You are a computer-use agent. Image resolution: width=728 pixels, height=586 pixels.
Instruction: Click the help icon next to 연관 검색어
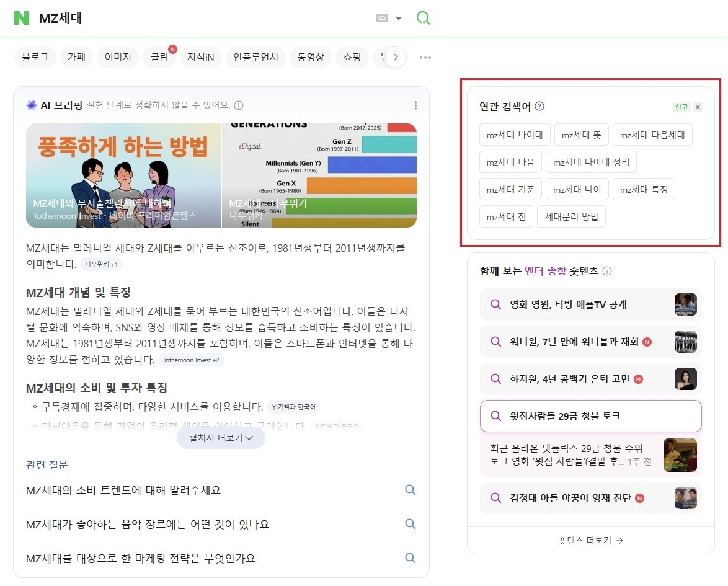(538, 106)
